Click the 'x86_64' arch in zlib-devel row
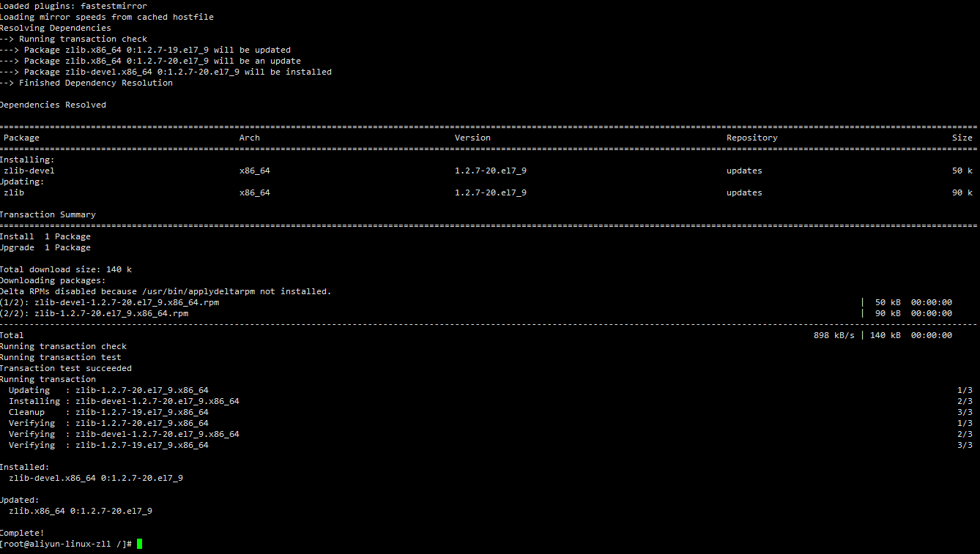Viewport: 980px width, 554px height. (255, 171)
